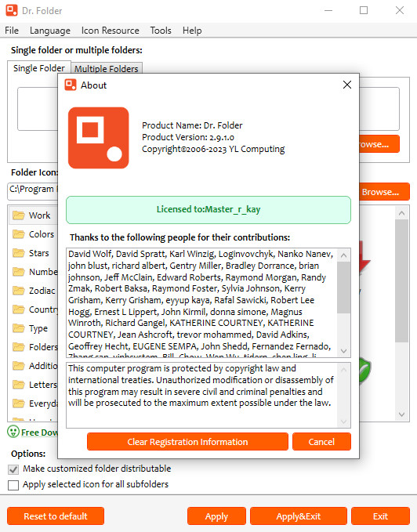Select the Work folder category icon
The image size is (417, 532).
pyautogui.click(x=19, y=215)
